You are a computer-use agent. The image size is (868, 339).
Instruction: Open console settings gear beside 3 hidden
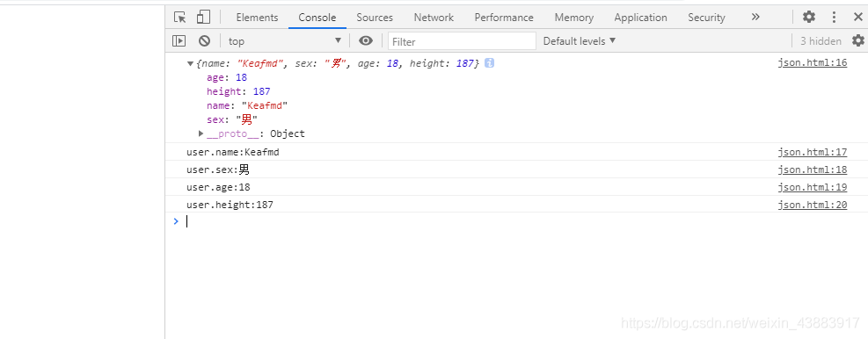858,41
